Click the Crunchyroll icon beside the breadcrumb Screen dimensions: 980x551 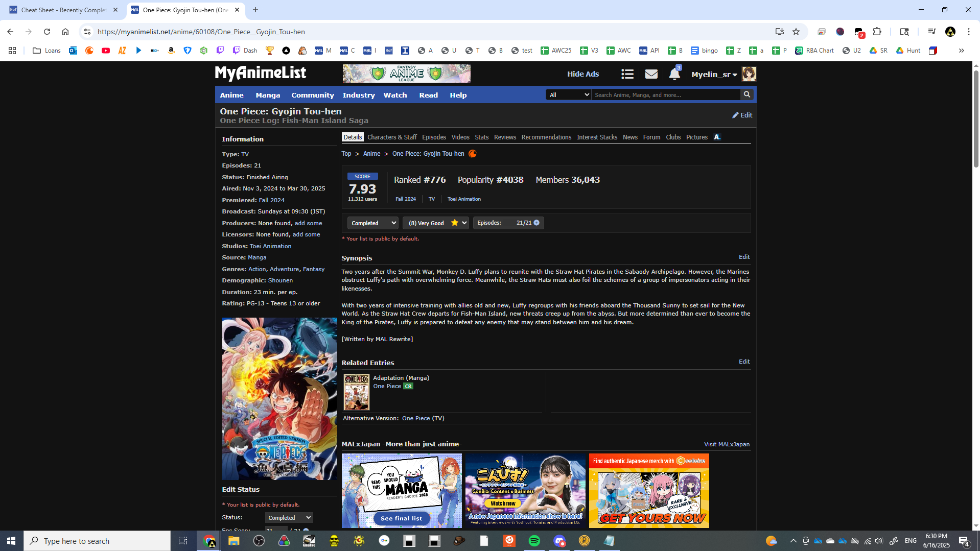473,154
